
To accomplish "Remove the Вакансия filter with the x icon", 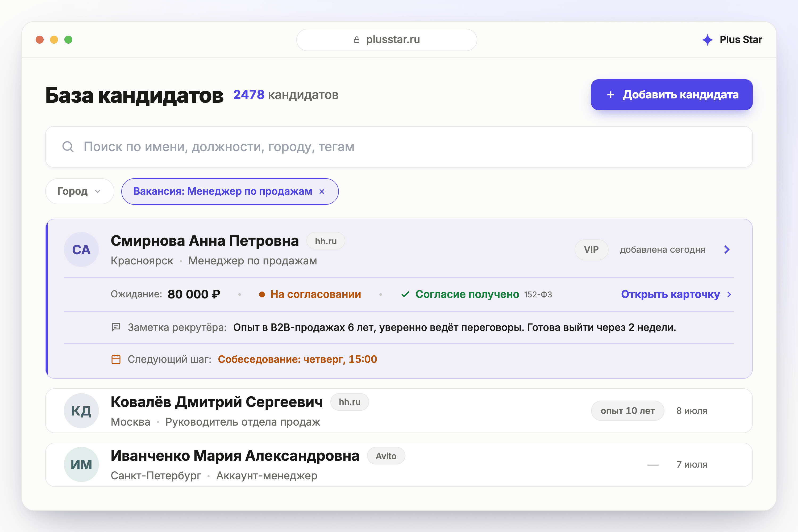I will (x=322, y=191).
